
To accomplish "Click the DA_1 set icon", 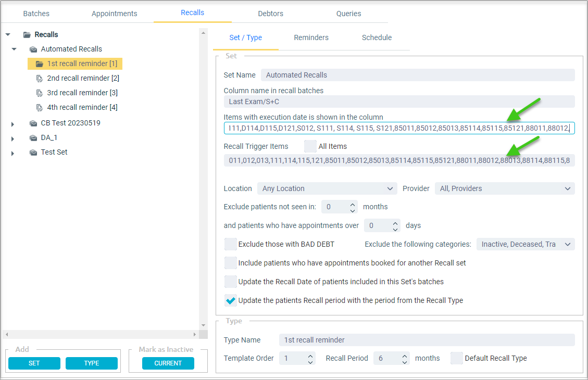I will [33, 138].
